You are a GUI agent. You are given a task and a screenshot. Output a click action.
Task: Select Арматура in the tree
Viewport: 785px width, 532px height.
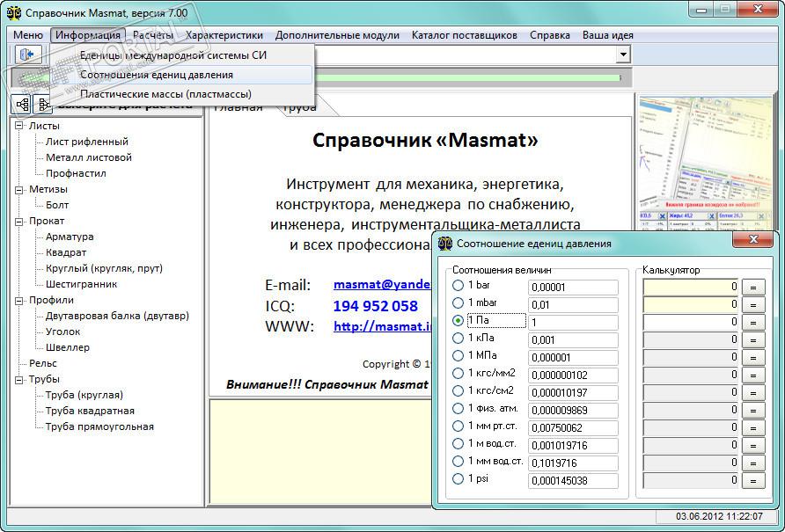coord(70,237)
